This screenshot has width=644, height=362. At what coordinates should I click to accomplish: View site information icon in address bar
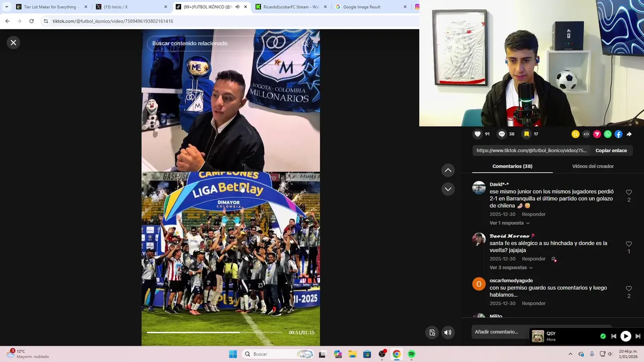click(x=46, y=21)
